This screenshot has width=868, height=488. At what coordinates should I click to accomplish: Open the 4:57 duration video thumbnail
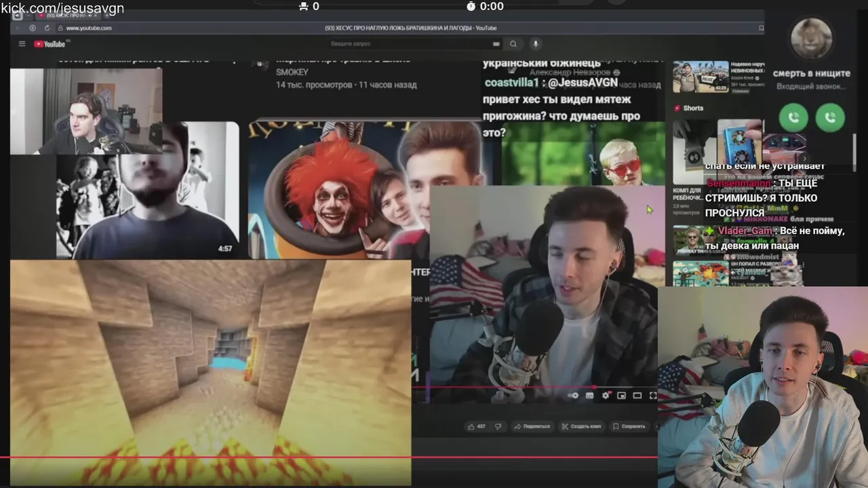pyautogui.click(x=148, y=190)
